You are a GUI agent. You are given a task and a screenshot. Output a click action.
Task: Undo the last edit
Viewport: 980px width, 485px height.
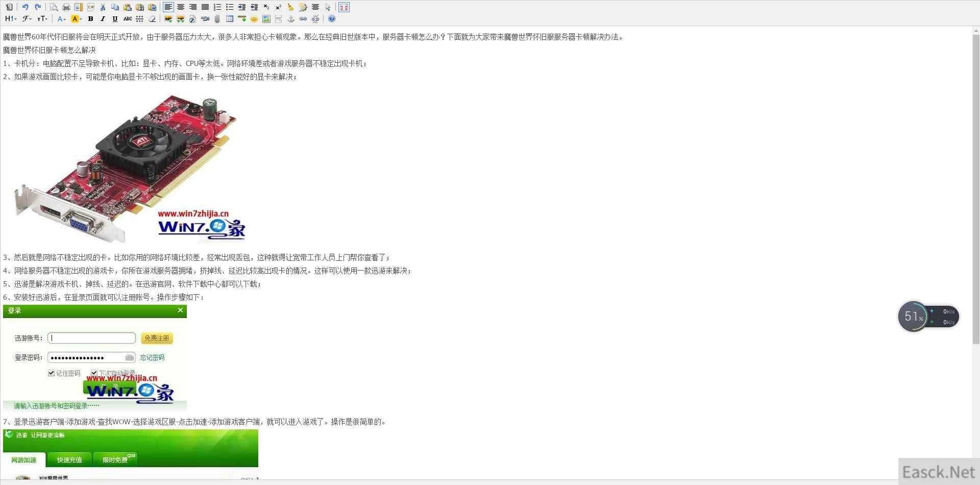click(x=25, y=7)
